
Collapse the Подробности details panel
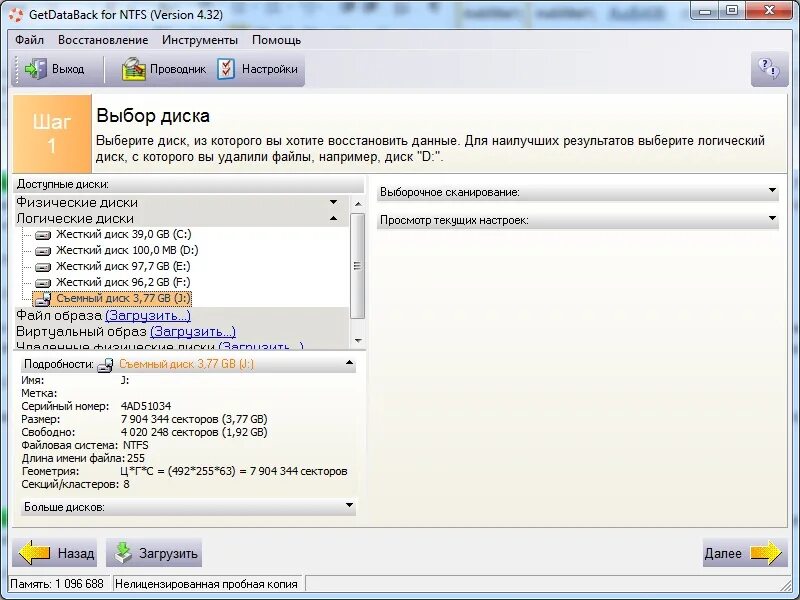click(349, 363)
